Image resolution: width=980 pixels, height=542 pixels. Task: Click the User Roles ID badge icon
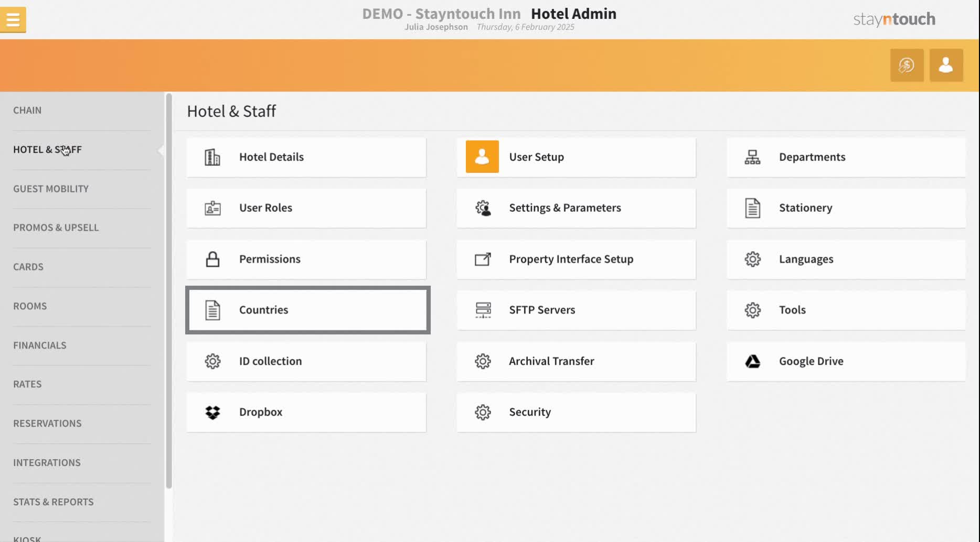pyautogui.click(x=212, y=208)
